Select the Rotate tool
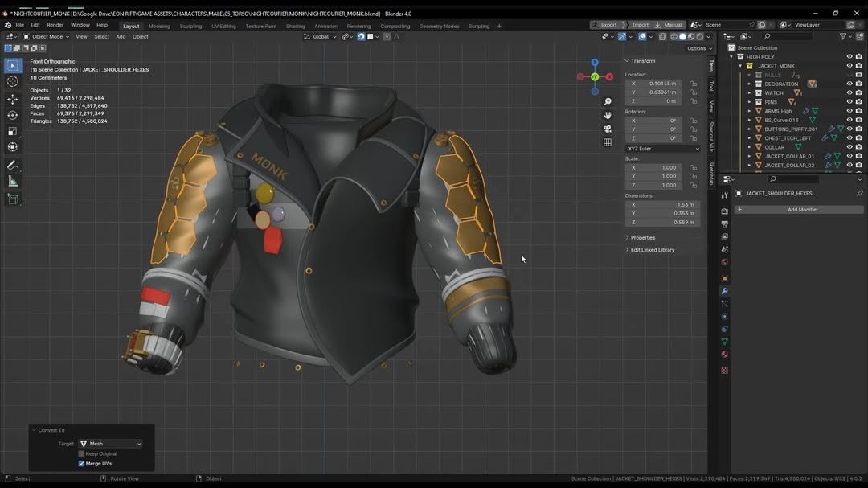The height and width of the screenshot is (488, 868). pos(13,115)
